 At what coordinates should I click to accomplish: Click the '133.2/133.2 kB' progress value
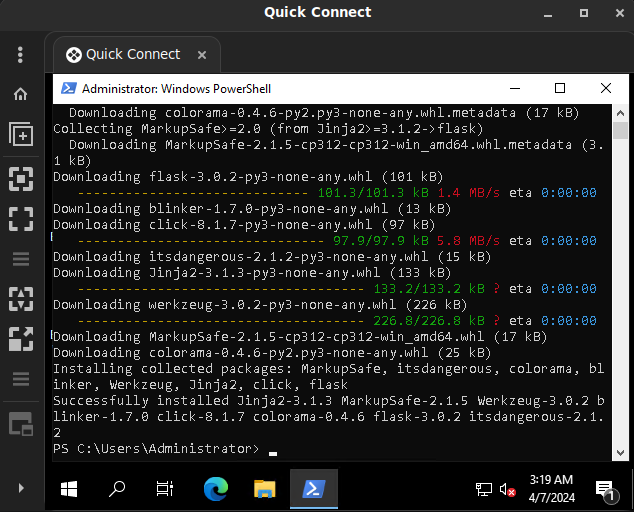[429, 289]
